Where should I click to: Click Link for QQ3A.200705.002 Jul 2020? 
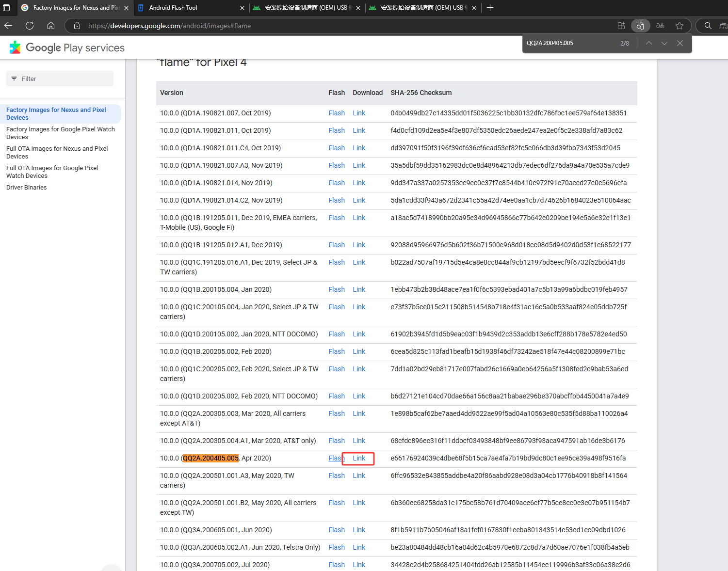[x=359, y=565]
